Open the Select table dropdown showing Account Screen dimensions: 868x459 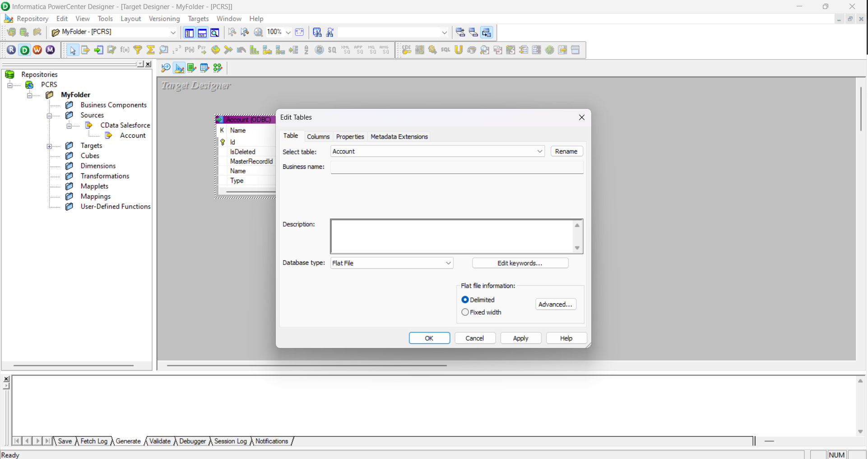[539, 151]
